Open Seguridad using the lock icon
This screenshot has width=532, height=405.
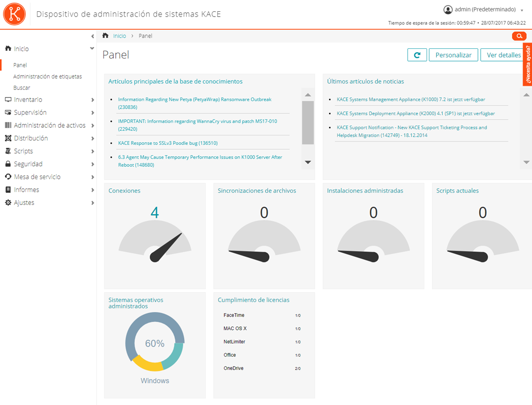tap(8, 164)
